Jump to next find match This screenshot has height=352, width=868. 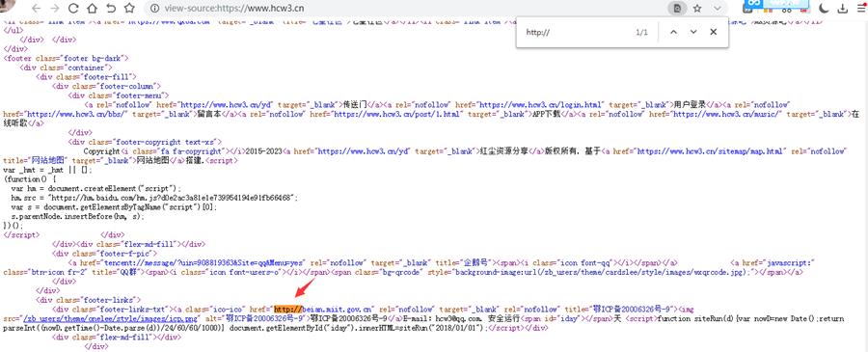tap(693, 32)
